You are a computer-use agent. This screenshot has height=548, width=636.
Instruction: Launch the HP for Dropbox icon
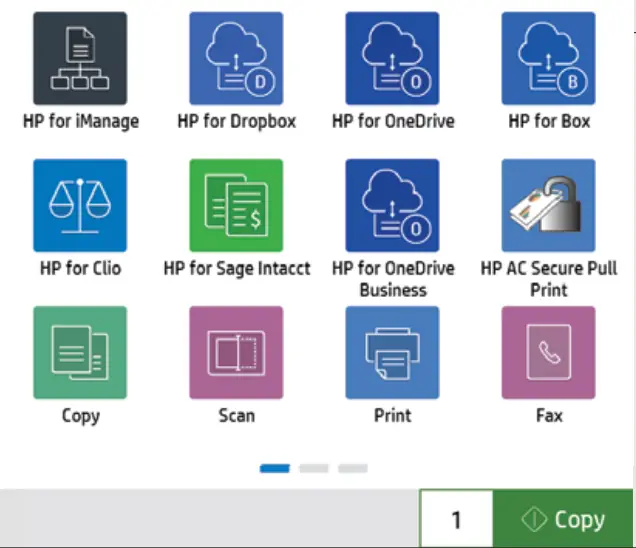click(236, 58)
